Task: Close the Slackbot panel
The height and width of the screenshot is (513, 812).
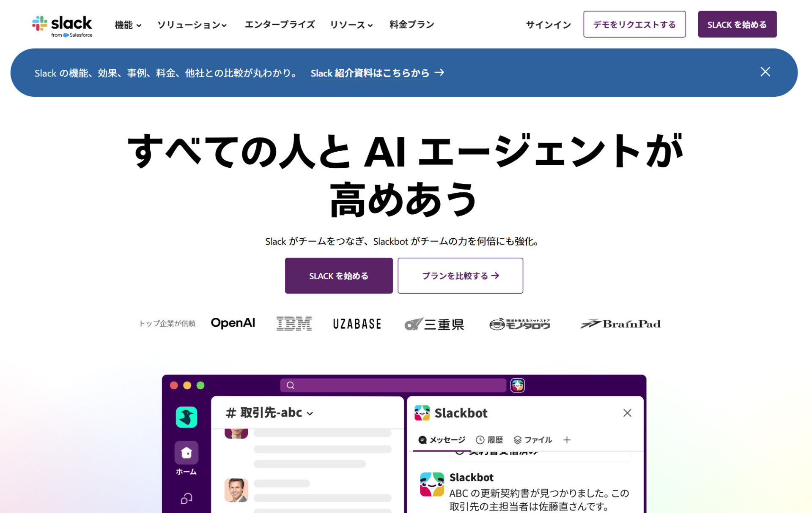Action: tap(627, 413)
